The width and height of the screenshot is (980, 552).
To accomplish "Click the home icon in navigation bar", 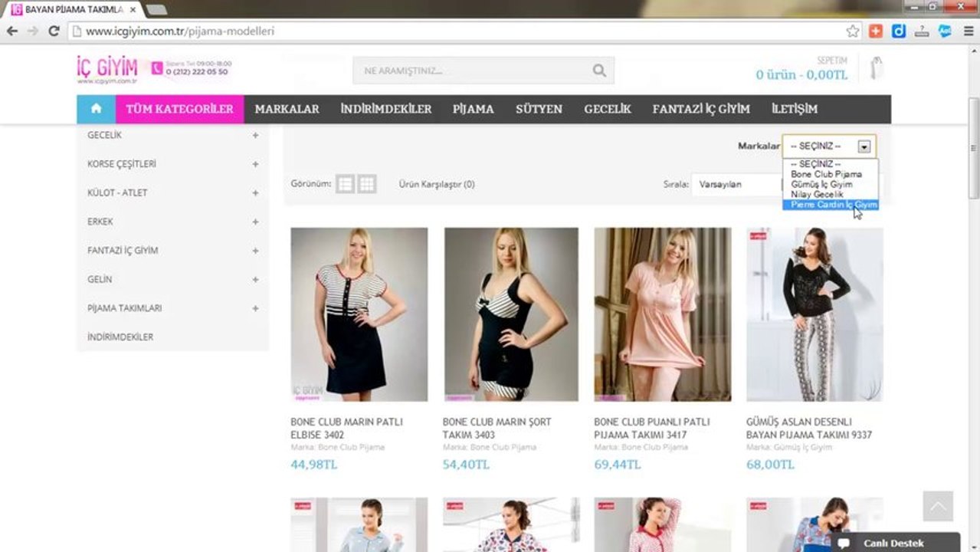I will [x=97, y=109].
